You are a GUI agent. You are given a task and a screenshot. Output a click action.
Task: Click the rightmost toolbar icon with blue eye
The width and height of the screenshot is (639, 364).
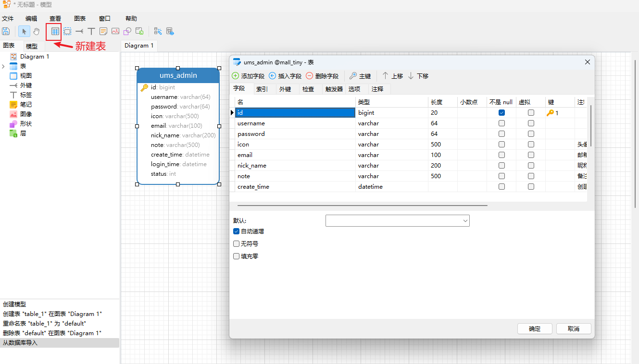pos(170,31)
